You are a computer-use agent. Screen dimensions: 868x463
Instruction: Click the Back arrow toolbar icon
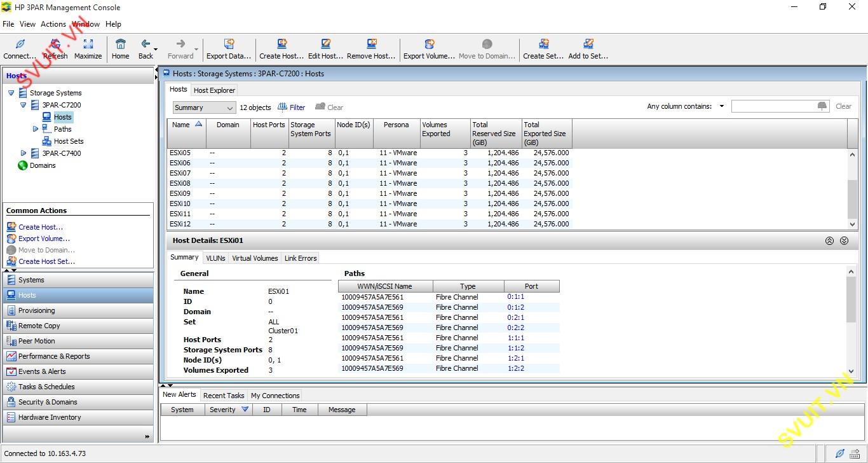coord(145,44)
